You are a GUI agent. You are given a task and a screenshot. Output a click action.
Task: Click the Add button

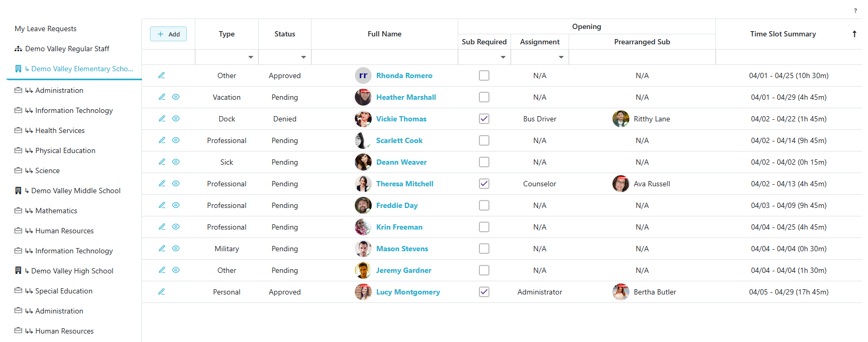[168, 34]
